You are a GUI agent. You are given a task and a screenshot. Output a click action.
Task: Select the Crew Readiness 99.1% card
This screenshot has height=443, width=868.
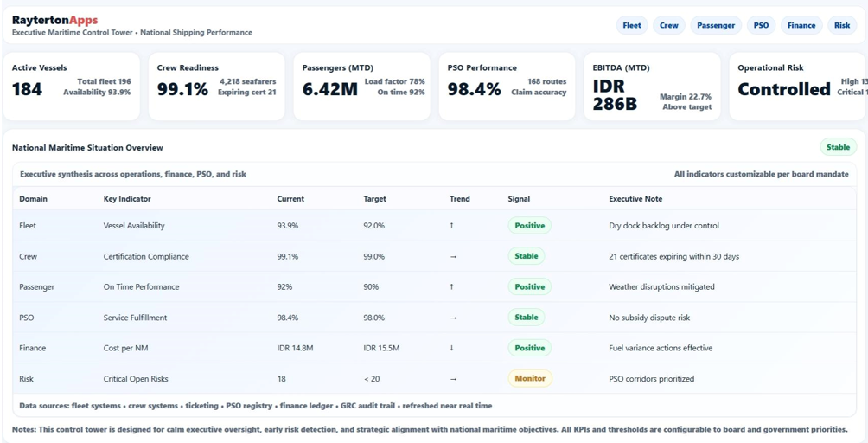coord(216,87)
